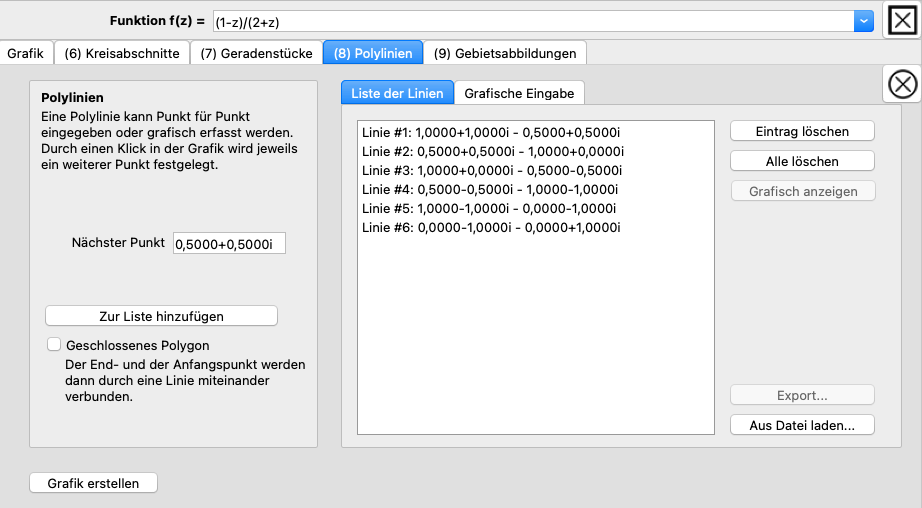Select Linie #4 entry in list

(x=490, y=189)
